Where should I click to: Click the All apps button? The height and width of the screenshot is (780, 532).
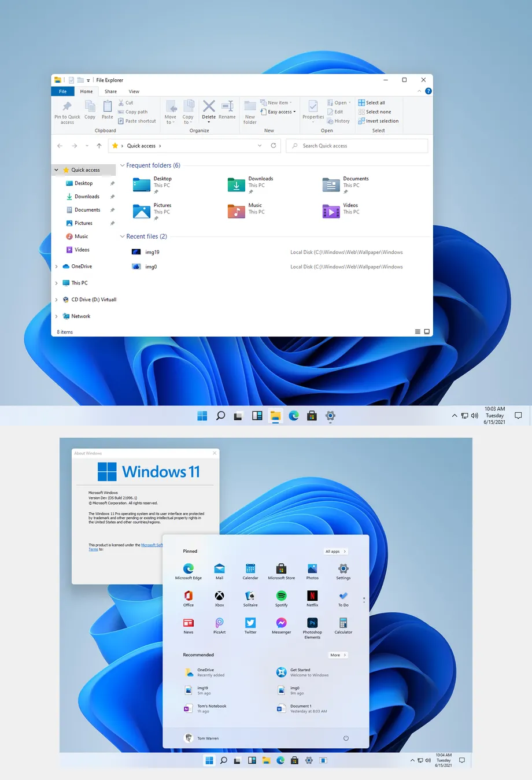tap(335, 551)
